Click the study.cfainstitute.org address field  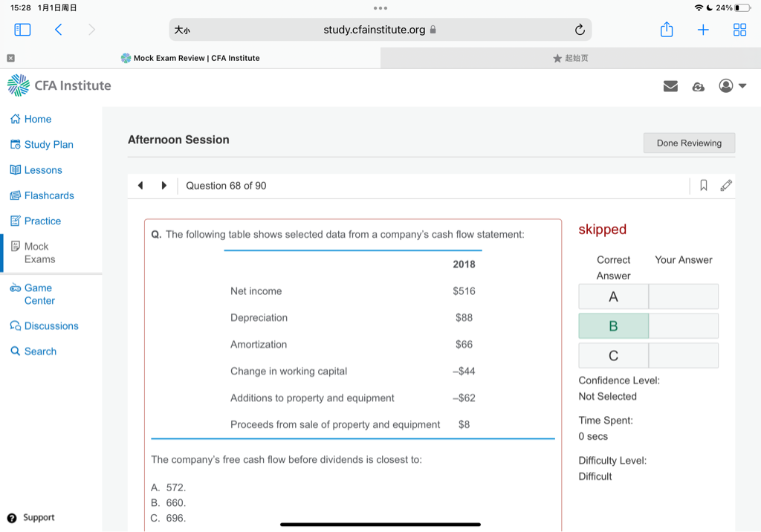(380, 30)
